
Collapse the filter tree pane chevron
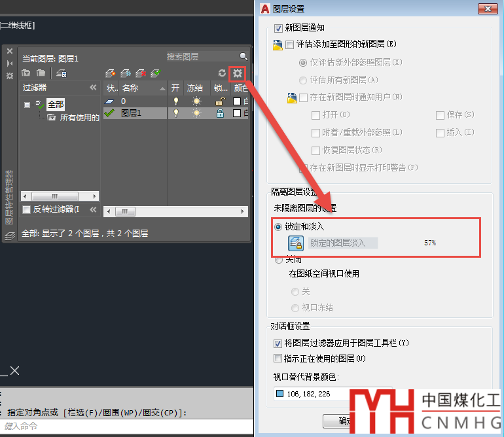click(93, 88)
